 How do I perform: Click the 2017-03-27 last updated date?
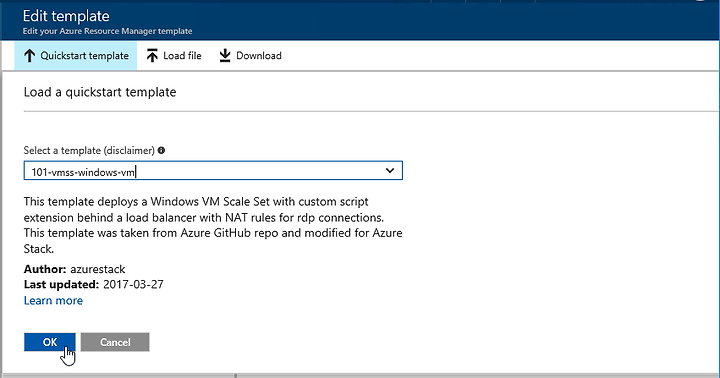[133, 284]
